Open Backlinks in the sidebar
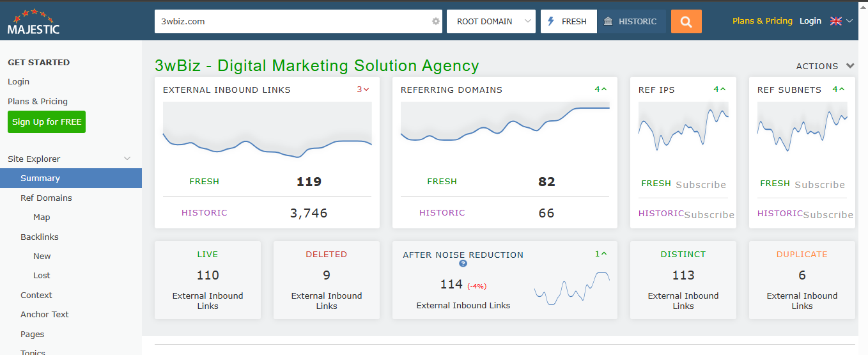The width and height of the screenshot is (868, 355). (x=40, y=237)
